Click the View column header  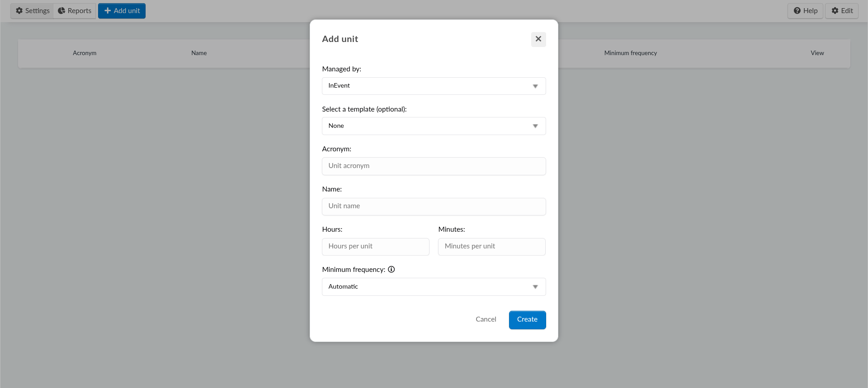(x=817, y=53)
